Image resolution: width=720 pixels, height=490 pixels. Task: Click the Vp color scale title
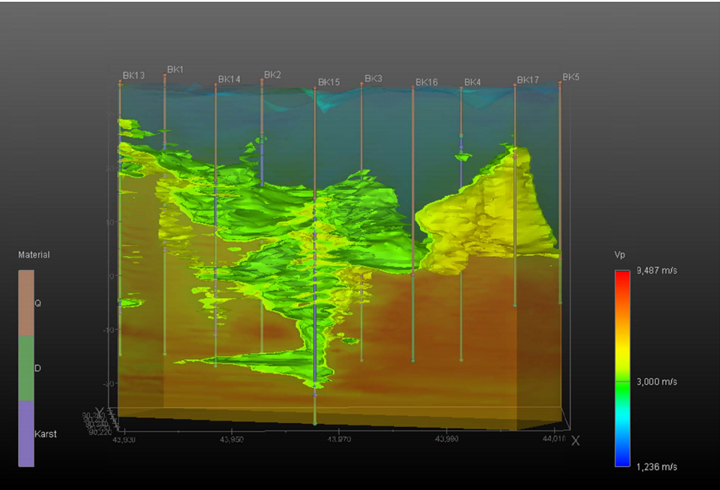tap(620, 256)
